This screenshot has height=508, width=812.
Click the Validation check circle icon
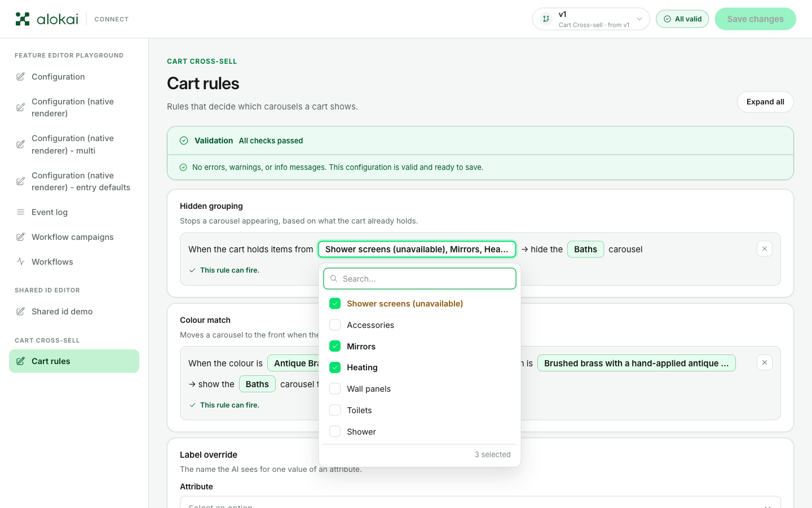point(184,141)
